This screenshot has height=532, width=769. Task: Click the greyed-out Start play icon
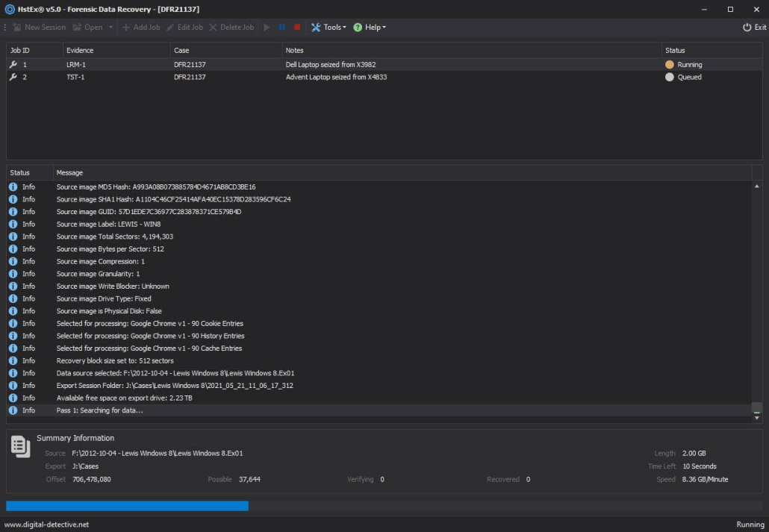[x=267, y=28]
